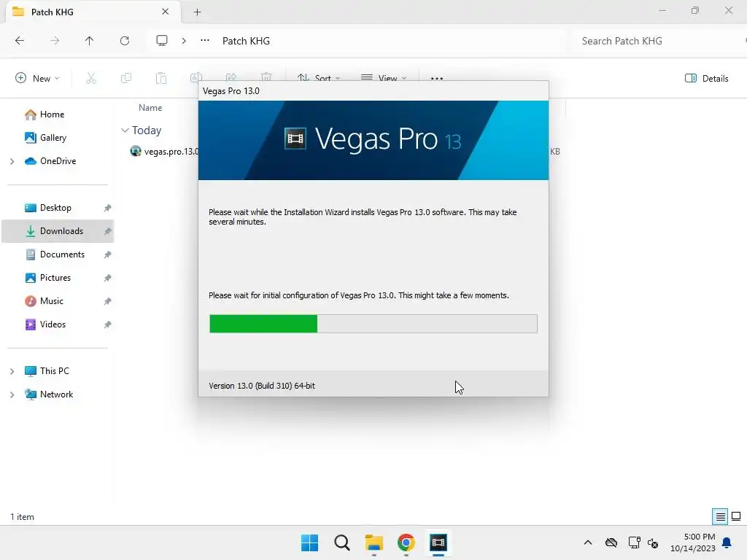Open Gallery in the sidebar
Screen dimensions: 747x560
pos(46,138)
